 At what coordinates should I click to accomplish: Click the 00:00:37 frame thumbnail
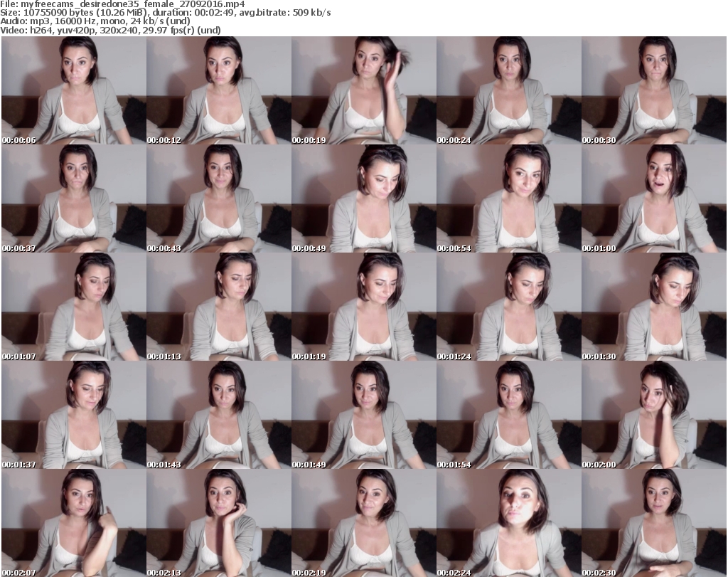pos(73,198)
